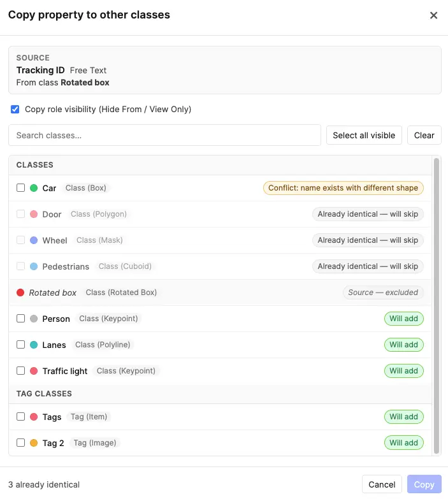Image resolution: width=448 pixels, height=499 pixels.
Task: Click the Class (Rotated Box) type label
Action: pyautogui.click(x=121, y=292)
